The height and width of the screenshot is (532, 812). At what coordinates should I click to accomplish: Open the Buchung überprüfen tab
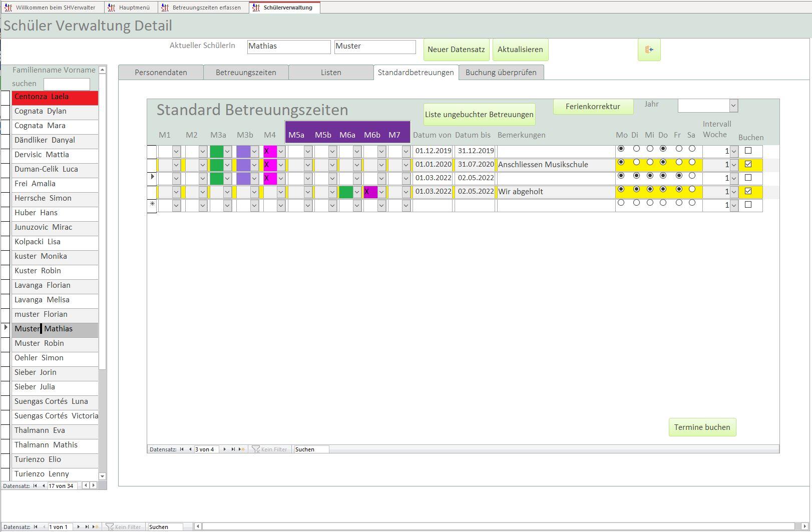click(501, 73)
